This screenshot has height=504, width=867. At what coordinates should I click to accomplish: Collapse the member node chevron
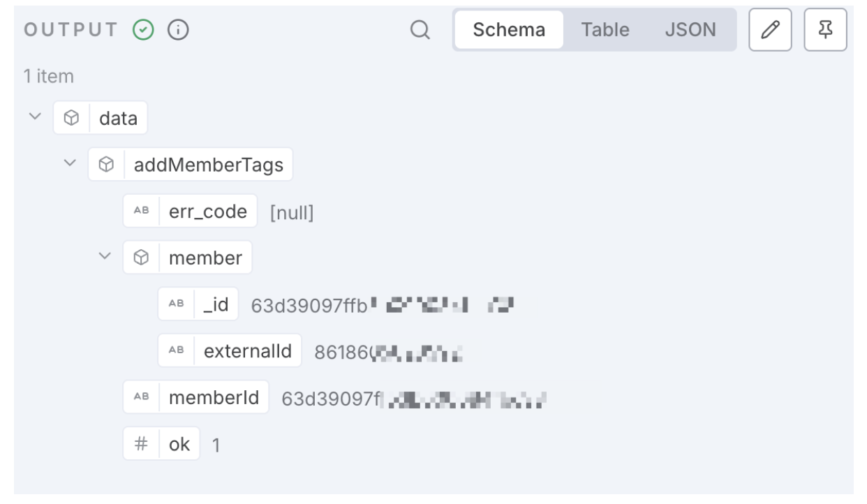point(105,258)
